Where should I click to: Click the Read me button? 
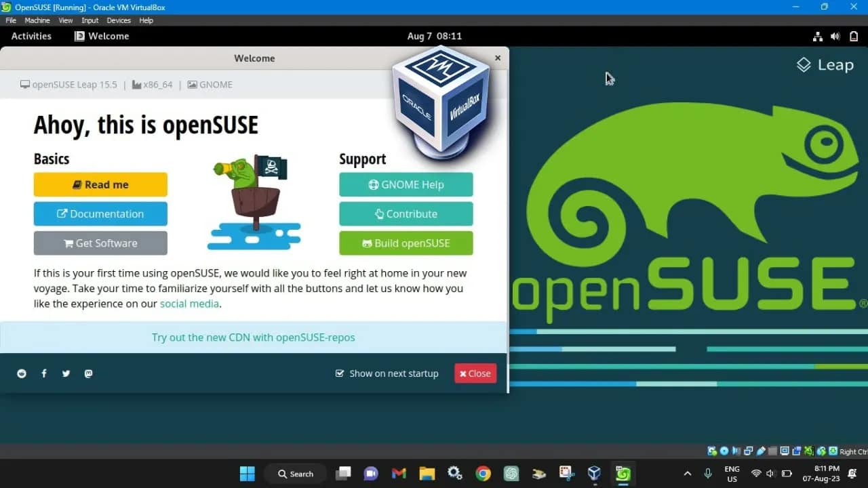pos(100,184)
